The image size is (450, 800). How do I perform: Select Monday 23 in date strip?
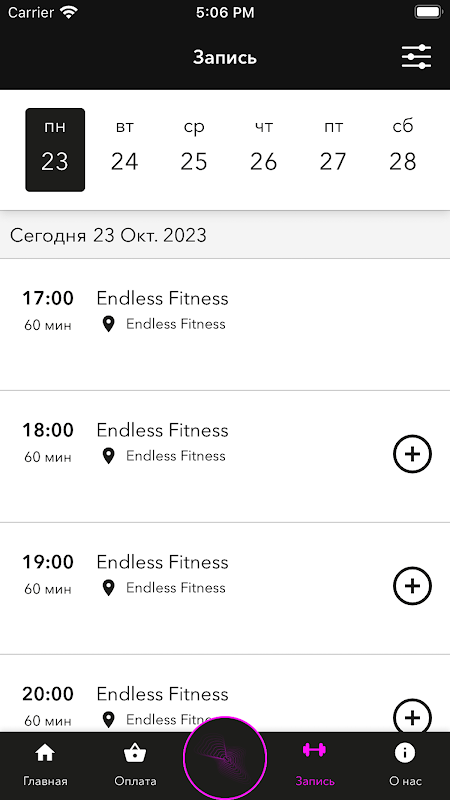click(x=55, y=149)
